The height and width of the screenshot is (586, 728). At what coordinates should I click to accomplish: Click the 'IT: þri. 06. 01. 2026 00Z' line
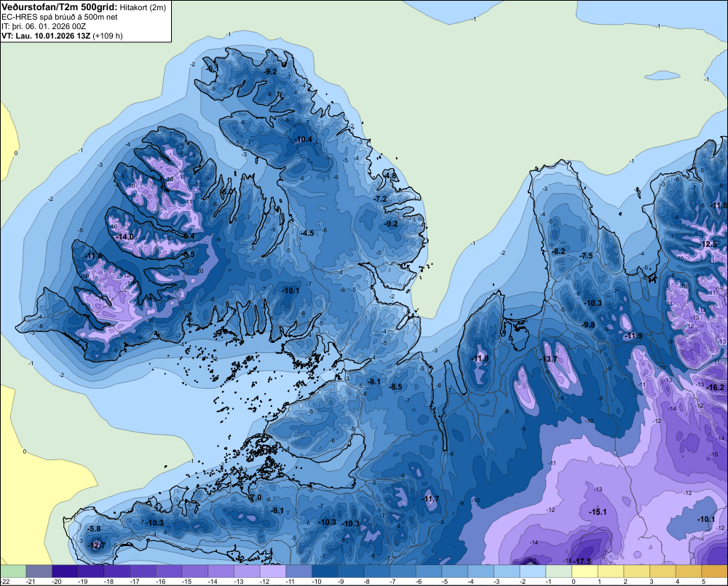click(x=44, y=26)
